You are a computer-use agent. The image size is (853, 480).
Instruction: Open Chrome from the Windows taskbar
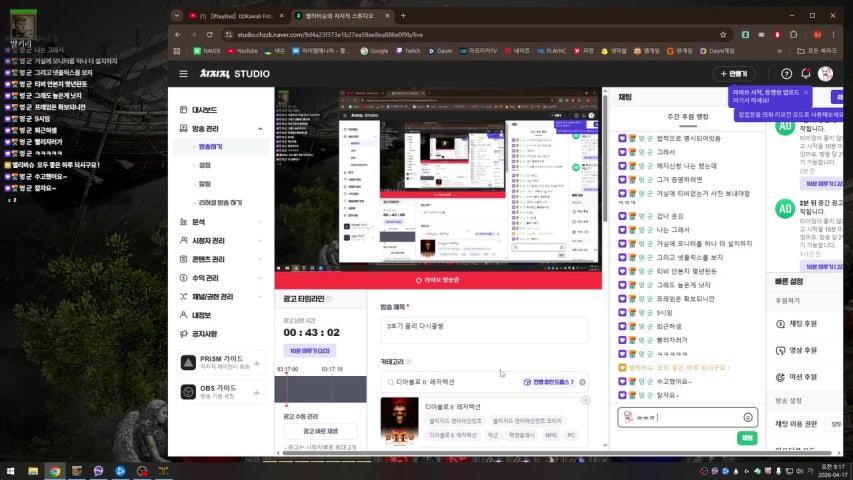pyautogui.click(x=55, y=471)
